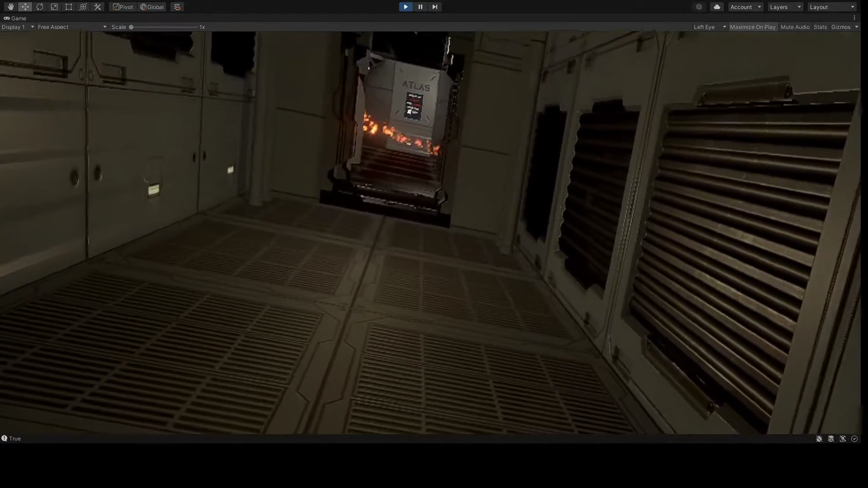Click the Stats button

(x=820, y=27)
